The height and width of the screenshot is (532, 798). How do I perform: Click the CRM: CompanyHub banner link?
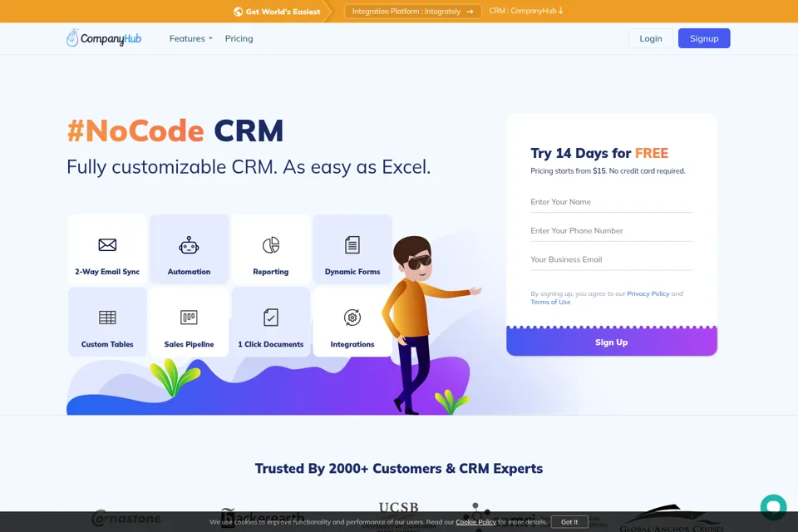[525, 11]
